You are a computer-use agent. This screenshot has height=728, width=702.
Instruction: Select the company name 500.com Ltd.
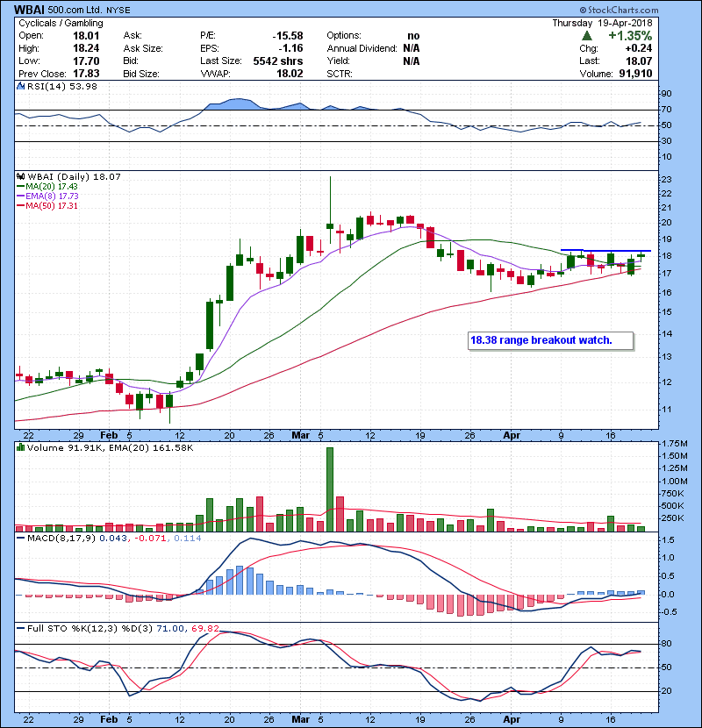(74, 10)
